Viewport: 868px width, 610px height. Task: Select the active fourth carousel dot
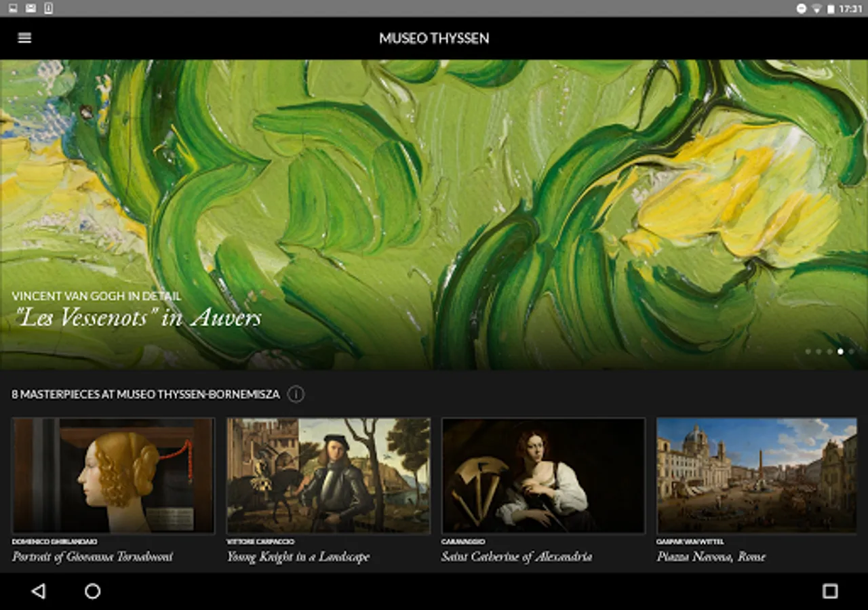(x=840, y=351)
